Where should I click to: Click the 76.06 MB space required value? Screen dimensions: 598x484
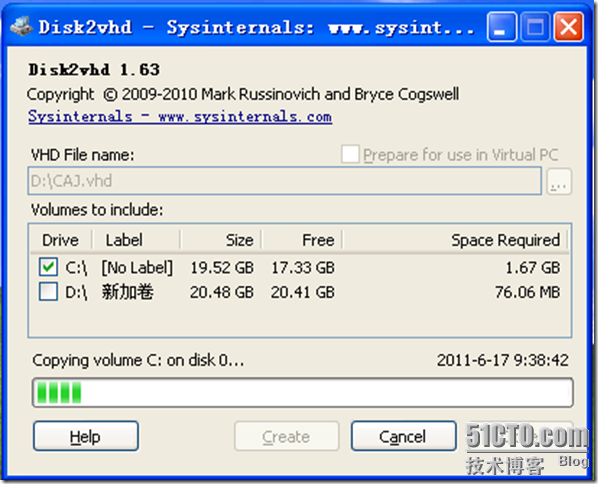click(x=528, y=293)
